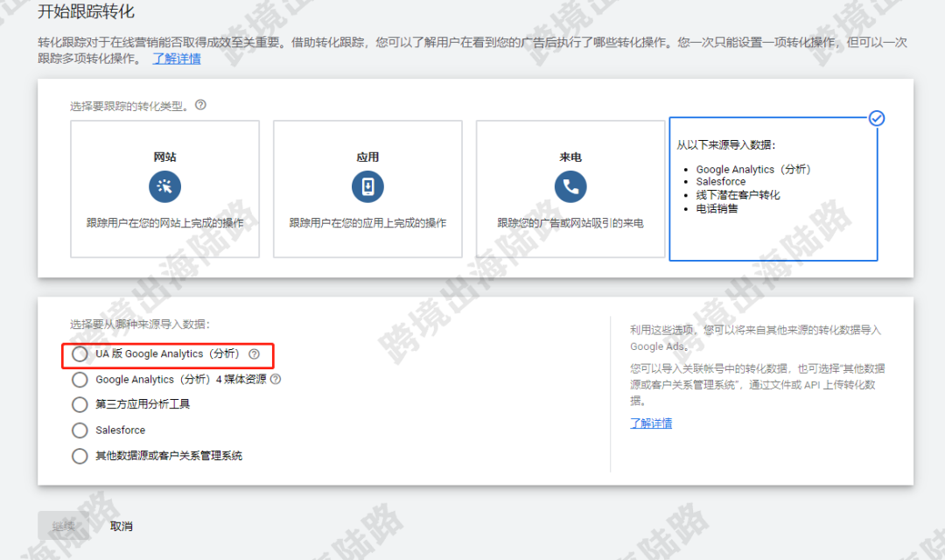Click 跟踪您的广告或网站吸引的来电 description
This screenshot has width=945, height=560.
[570, 223]
